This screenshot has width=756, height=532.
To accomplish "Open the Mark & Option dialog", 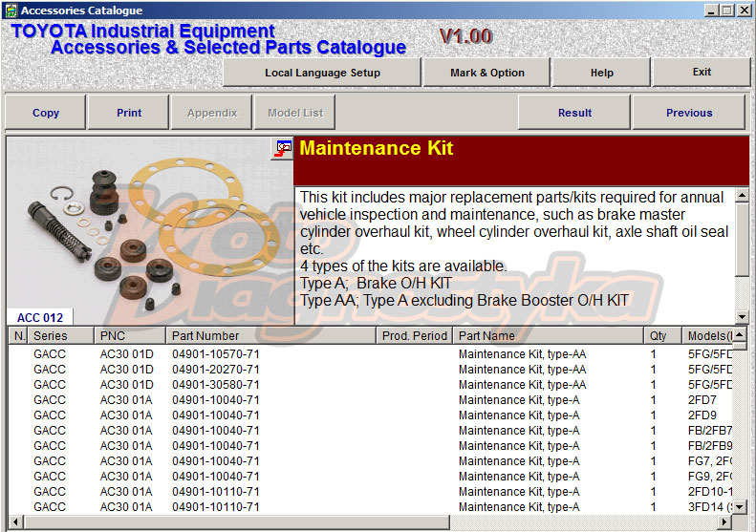I will pyautogui.click(x=487, y=73).
